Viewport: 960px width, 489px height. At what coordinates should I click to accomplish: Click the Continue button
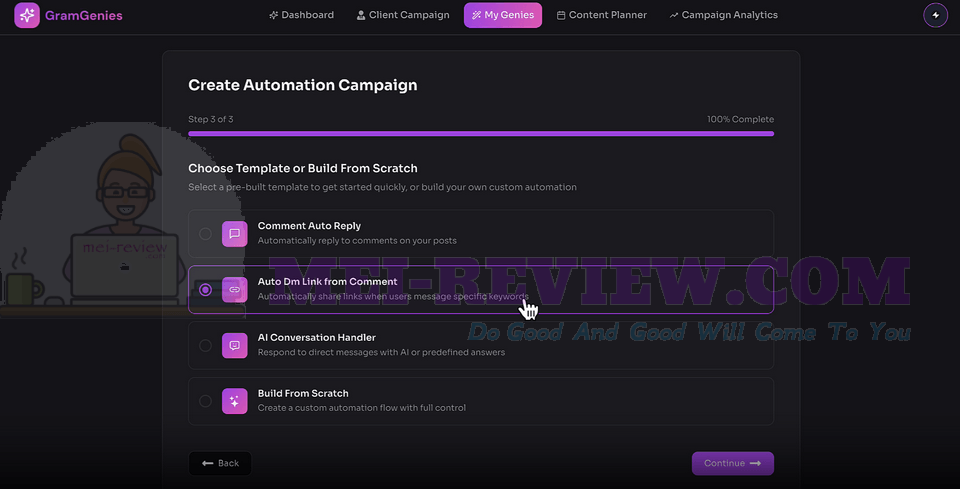pos(733,463)
